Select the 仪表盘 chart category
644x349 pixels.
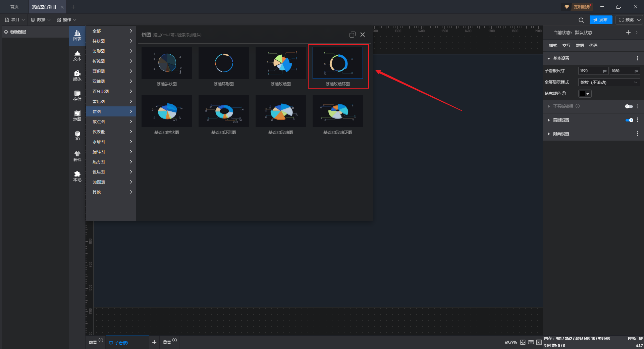pos(111,132)
